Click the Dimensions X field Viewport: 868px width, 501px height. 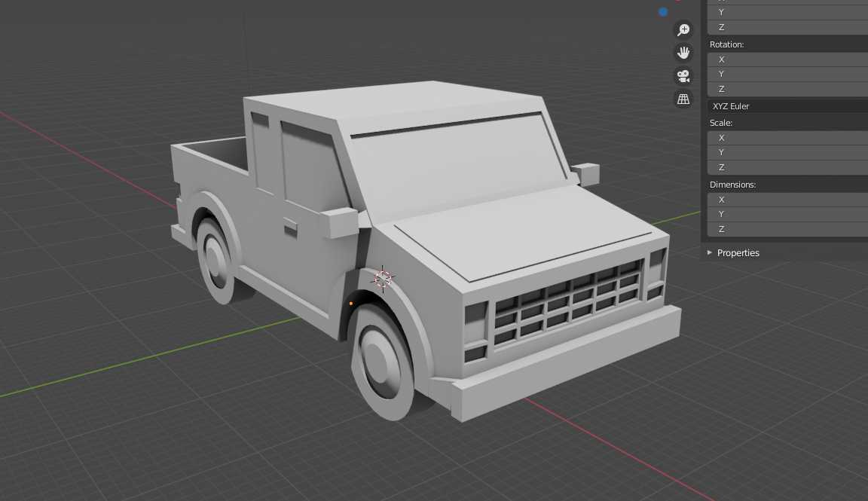click(x=787, y=200)
